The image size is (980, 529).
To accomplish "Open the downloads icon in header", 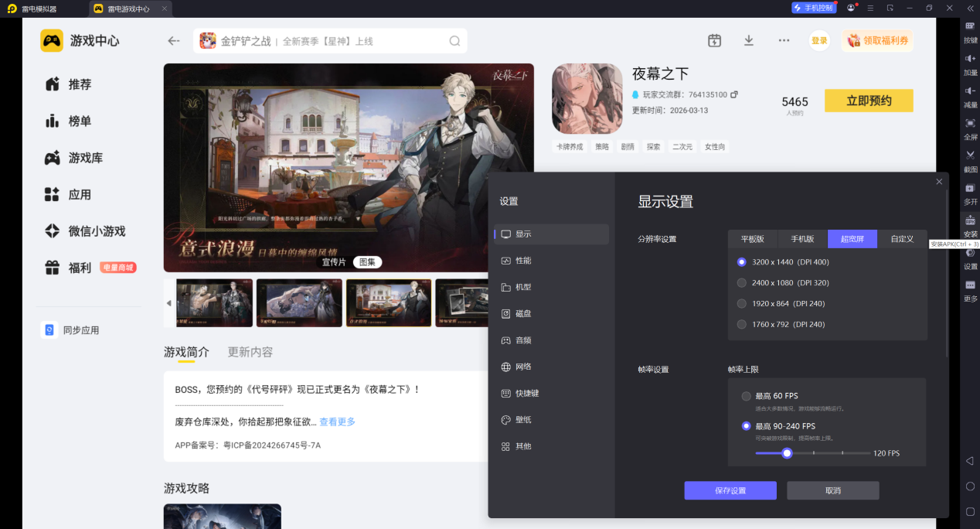I will (x=749, y=40).
